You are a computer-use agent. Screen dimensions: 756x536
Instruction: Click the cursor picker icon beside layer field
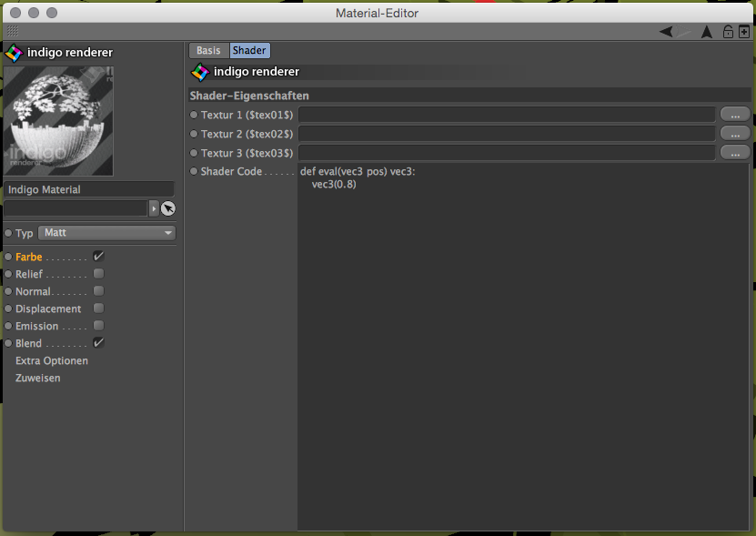[168, 208]
